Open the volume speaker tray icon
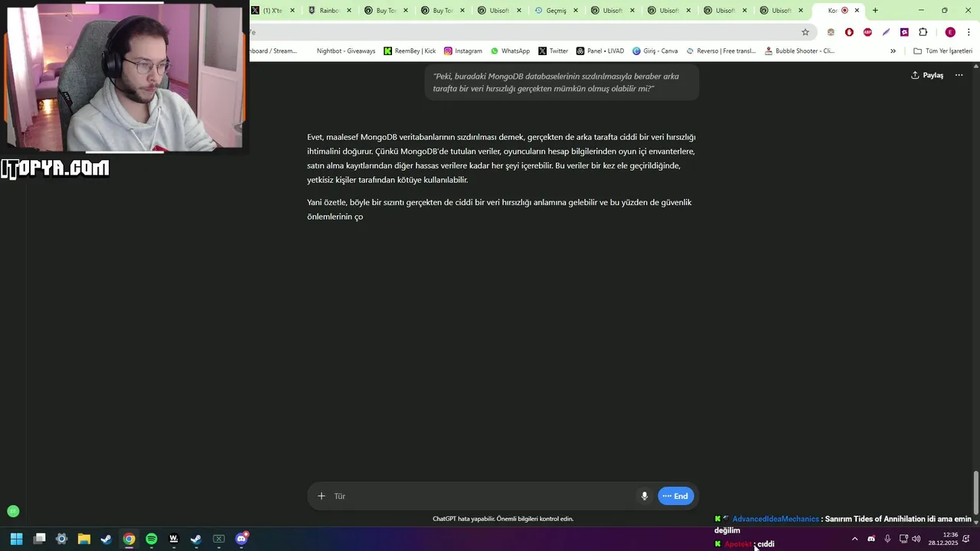980x551 pixels. point(916,539)
